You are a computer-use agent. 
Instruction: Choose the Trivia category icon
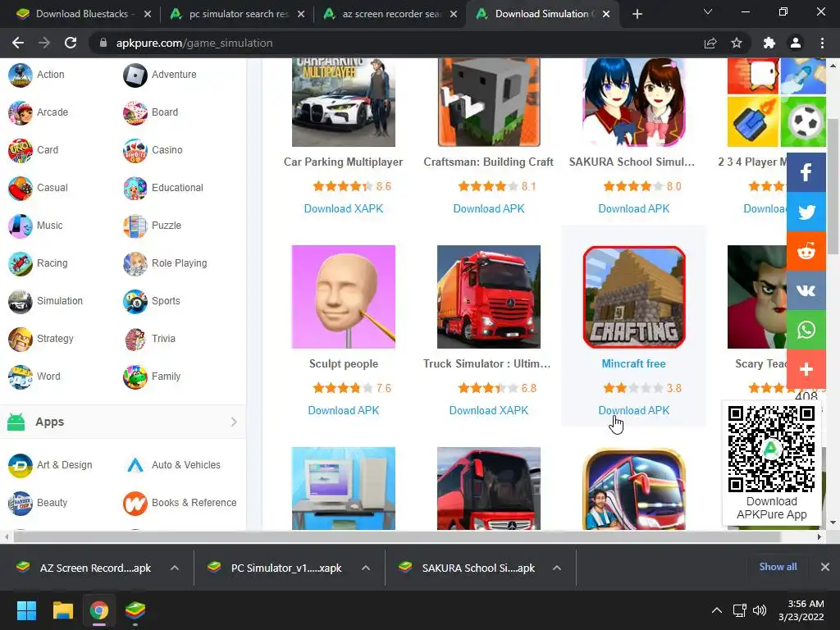[135, 339]
